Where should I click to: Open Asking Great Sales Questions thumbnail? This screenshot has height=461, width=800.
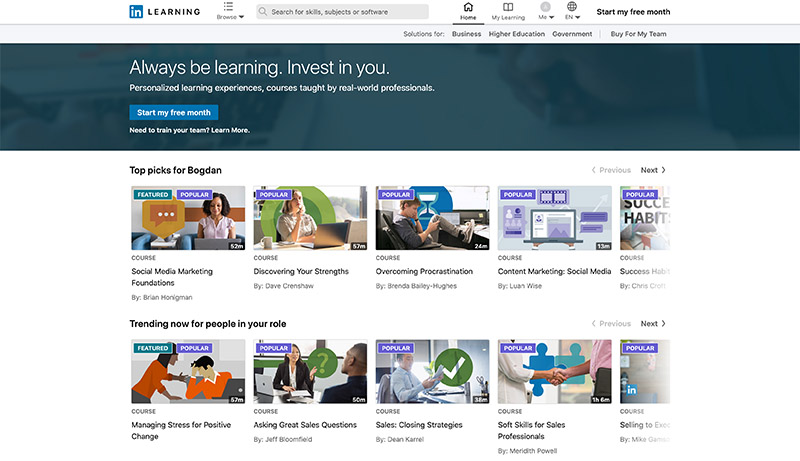click(x=310, y=371)
